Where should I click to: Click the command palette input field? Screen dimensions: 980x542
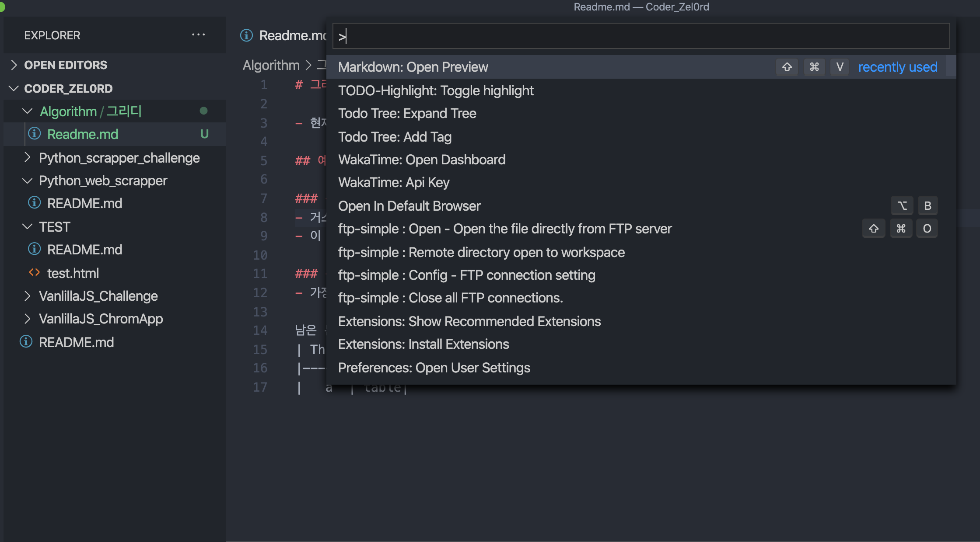(x=641, y=36)
